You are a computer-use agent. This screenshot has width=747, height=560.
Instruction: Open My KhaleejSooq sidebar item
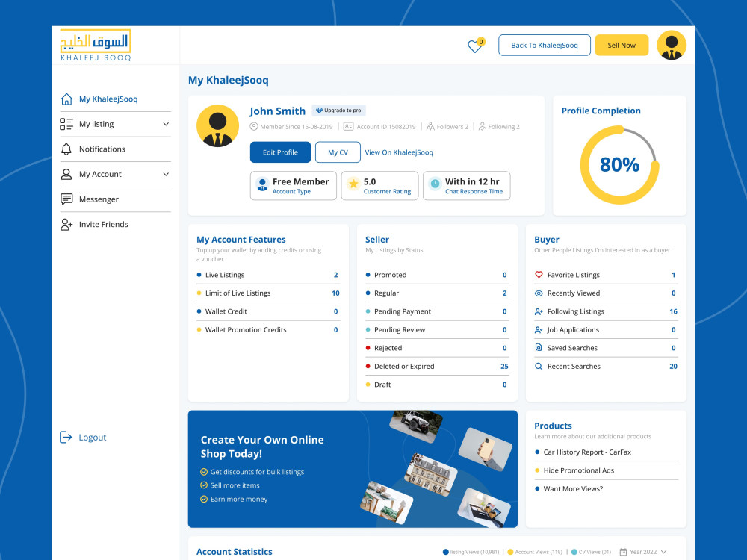115,99
